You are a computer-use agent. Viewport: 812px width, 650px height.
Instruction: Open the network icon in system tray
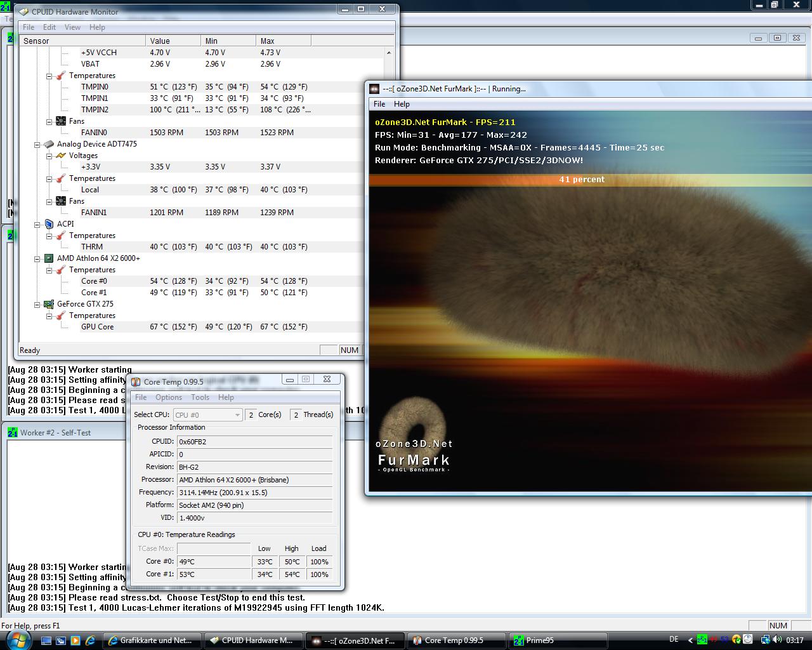point(766,640)
